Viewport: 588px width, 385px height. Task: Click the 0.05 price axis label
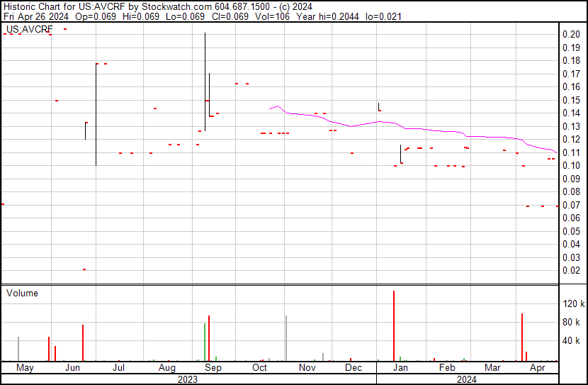(571, 231)
